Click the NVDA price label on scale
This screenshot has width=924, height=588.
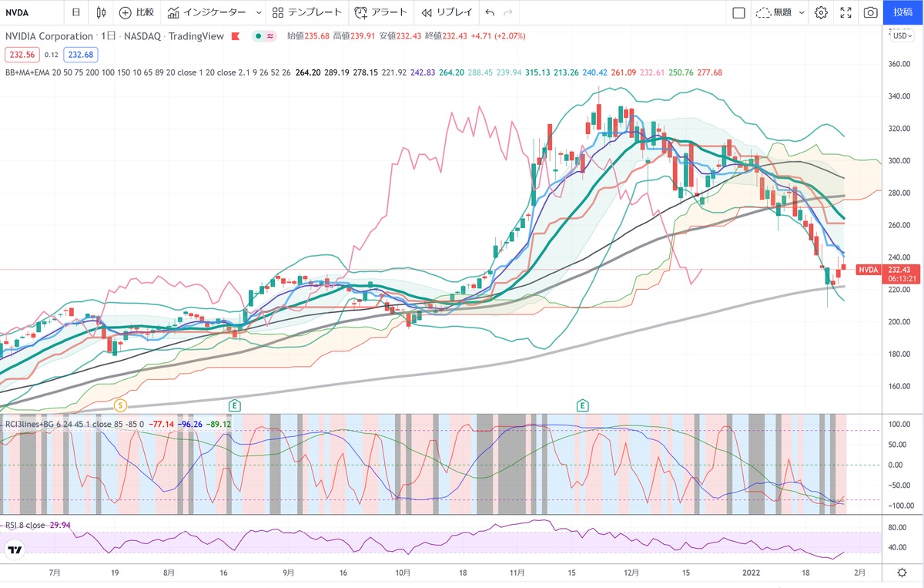coord(868,269)
